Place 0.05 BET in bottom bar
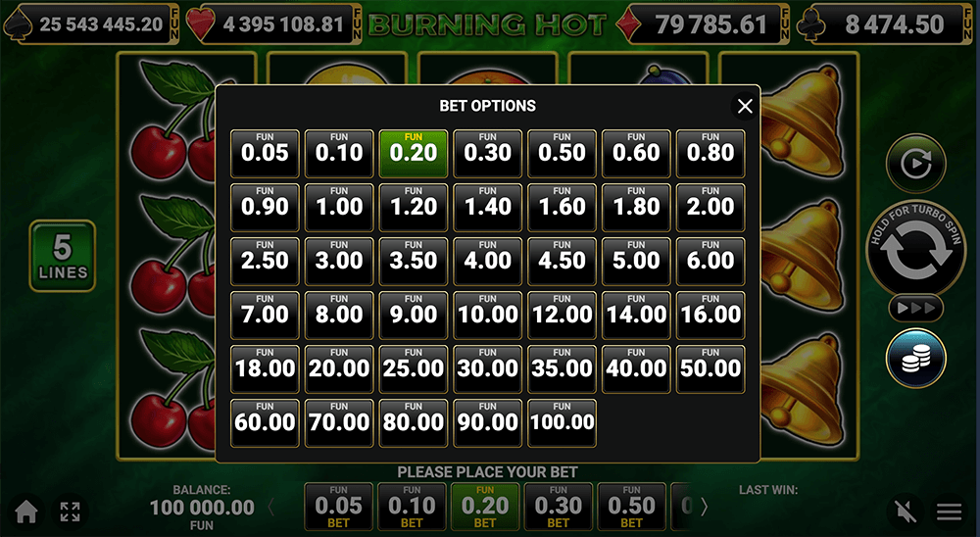 coord(339,507)
